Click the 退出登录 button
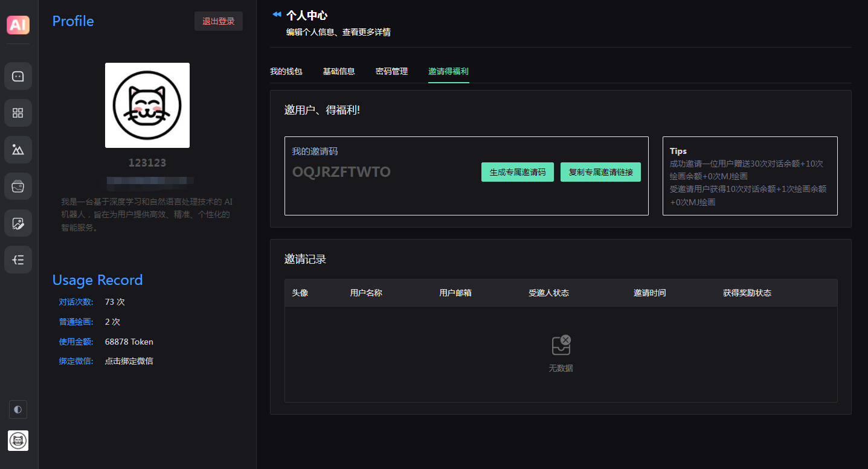The image size is (868, 469). tap(218, 21)
